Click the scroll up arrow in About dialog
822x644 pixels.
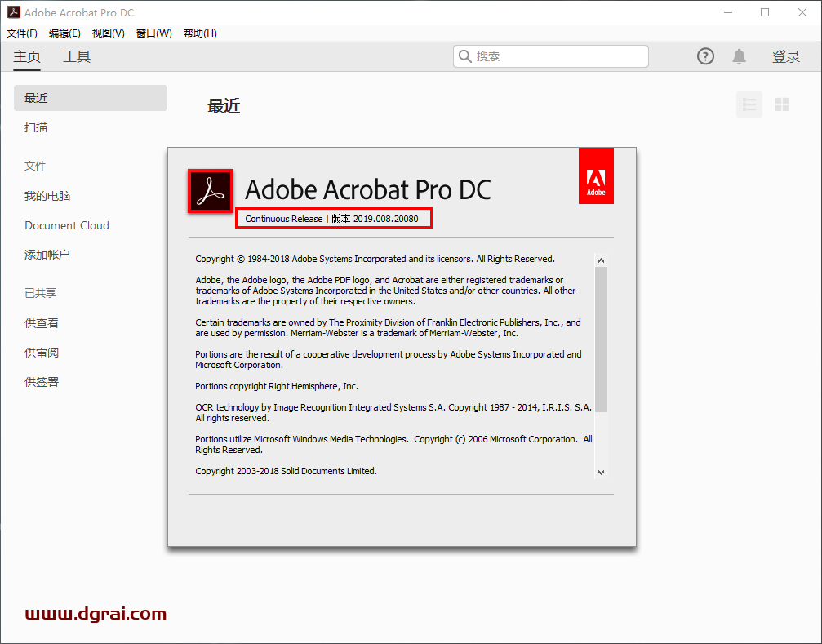coord(602,260)
